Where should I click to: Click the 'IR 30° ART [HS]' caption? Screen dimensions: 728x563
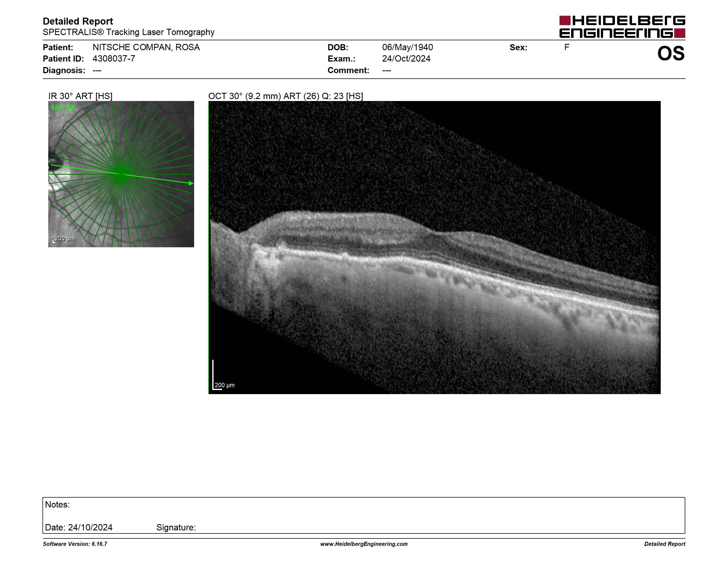pos(80,96)
